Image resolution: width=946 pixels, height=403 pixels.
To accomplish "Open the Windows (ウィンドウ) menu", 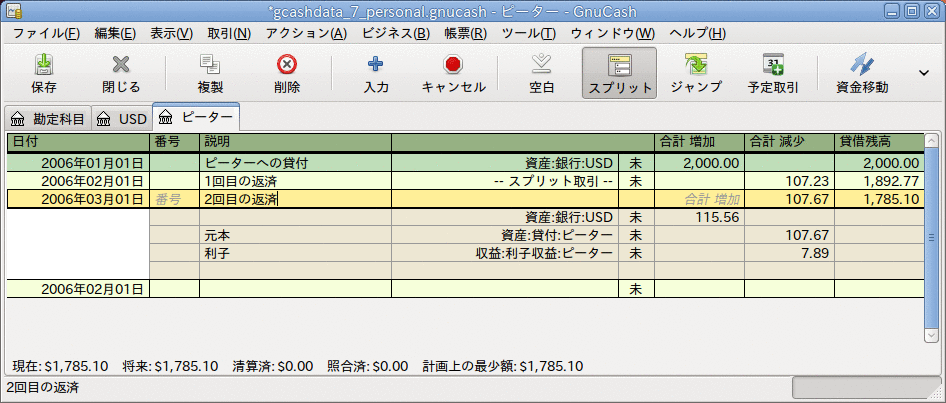I will coord(612,33).
